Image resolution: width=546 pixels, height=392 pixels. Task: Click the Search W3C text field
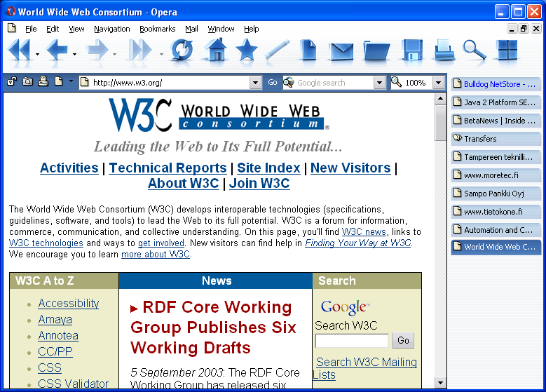tap(352, 340)
